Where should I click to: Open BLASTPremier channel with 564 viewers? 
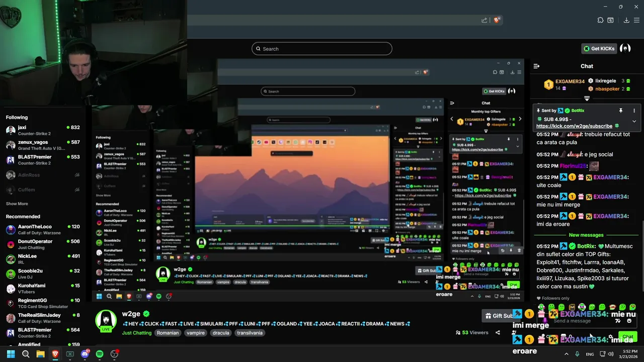(x=43, y=332)
